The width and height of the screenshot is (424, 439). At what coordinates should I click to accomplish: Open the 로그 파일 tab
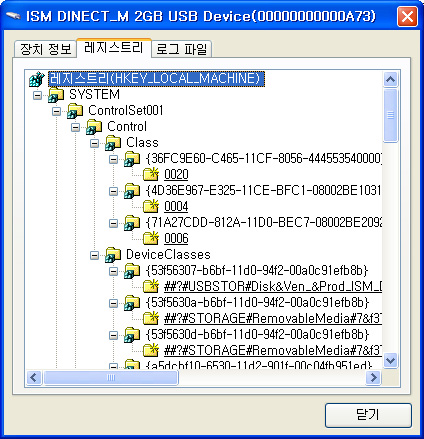click(x=182, y=49)
